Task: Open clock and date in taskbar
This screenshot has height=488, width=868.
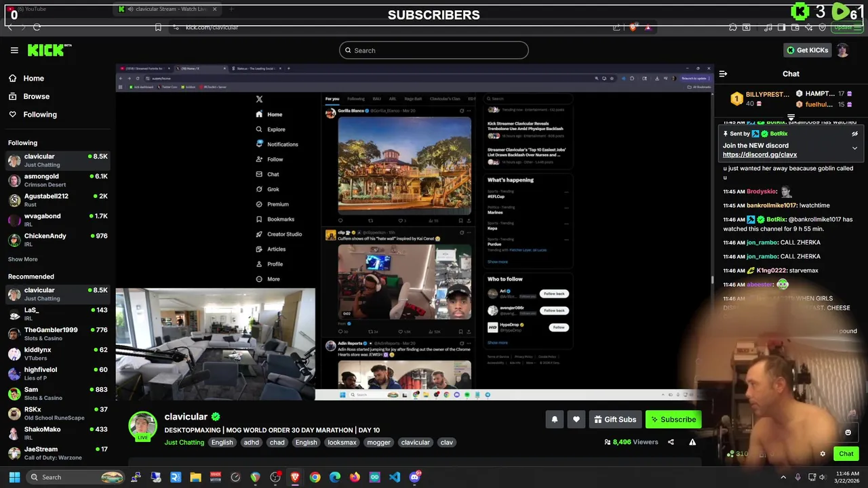Action: point(848,477)
